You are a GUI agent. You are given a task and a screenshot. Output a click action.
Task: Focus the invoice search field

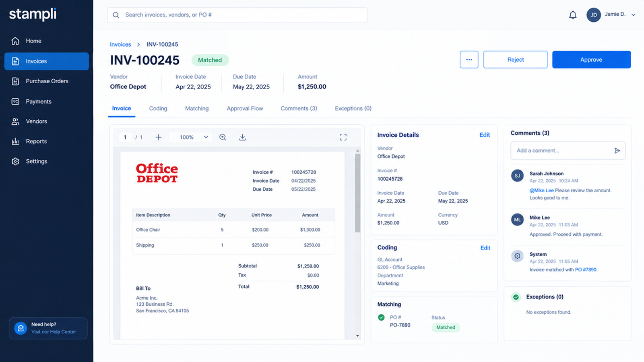coord(237,15)
